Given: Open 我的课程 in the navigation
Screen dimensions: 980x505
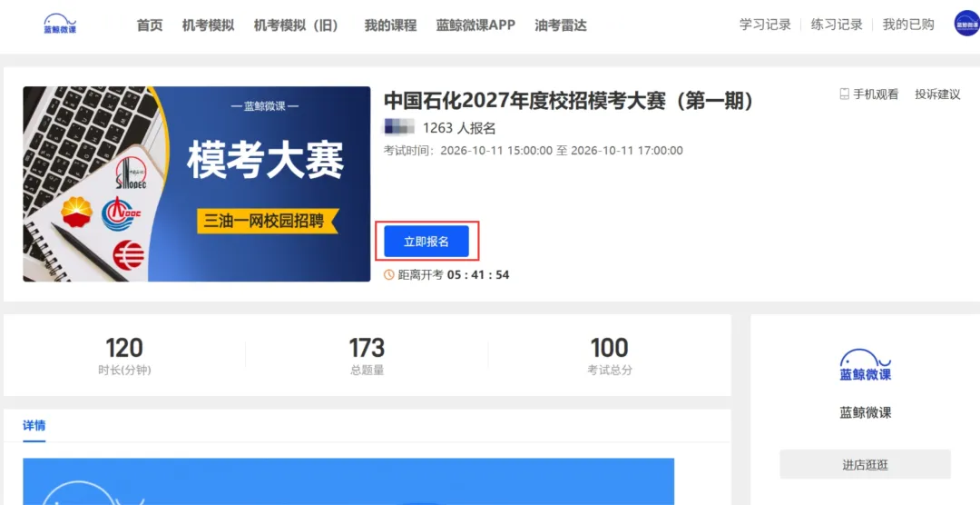Looking at the screenshot, I should coord(390,25).
